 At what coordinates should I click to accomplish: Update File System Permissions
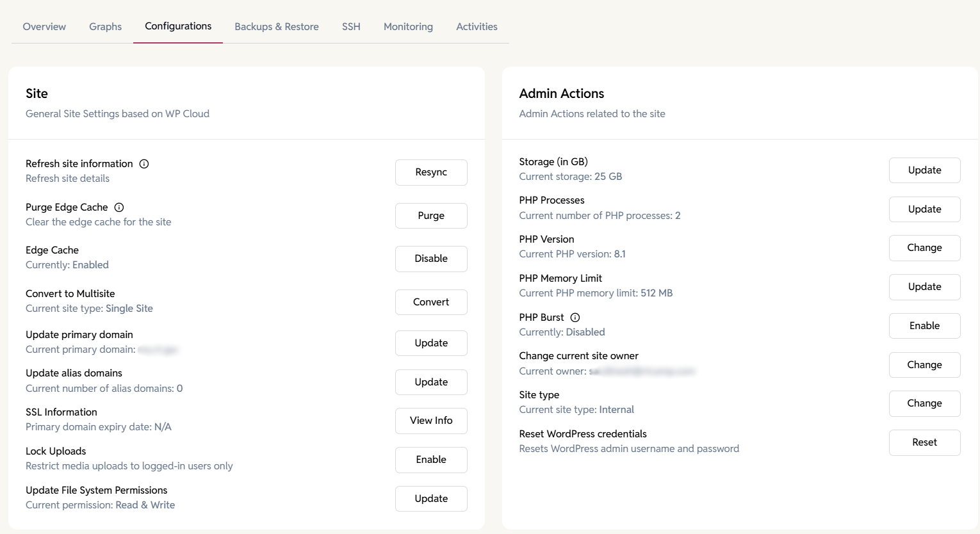click(x=431, y=499)
